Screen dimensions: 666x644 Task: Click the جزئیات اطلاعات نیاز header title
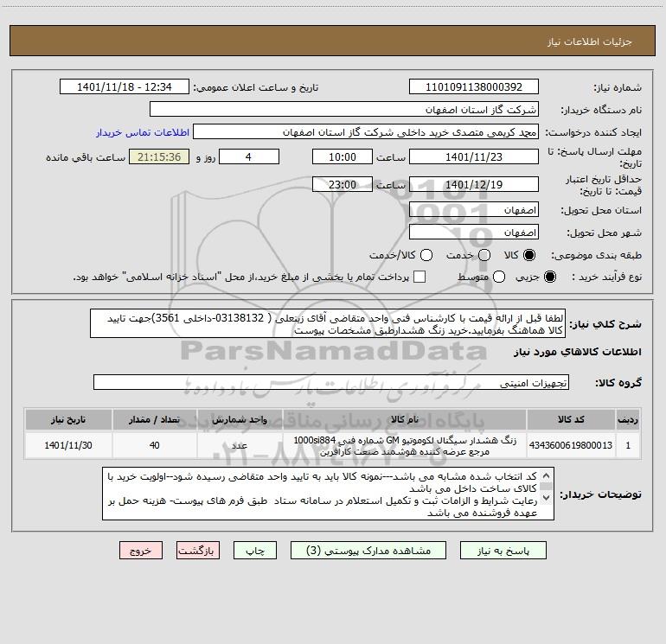590,41
